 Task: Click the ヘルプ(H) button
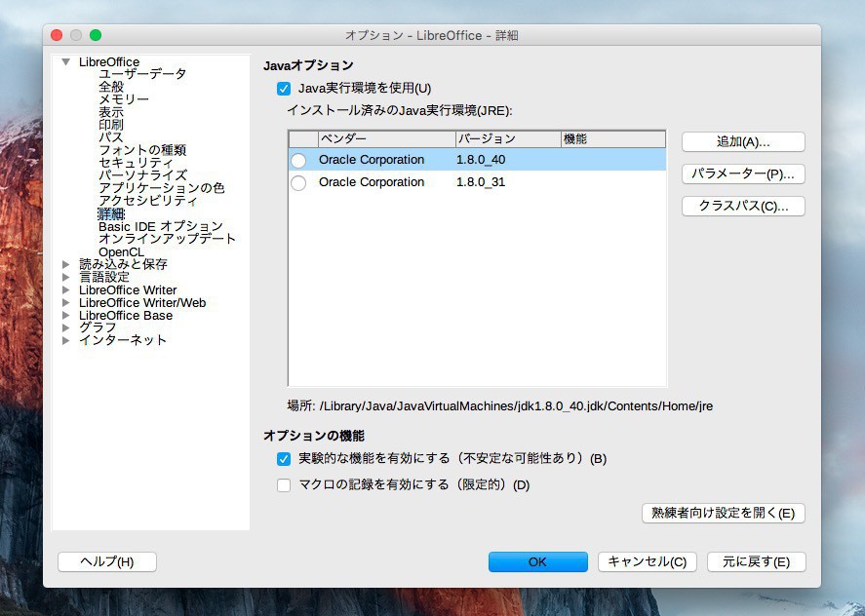[x=107, y=562]
